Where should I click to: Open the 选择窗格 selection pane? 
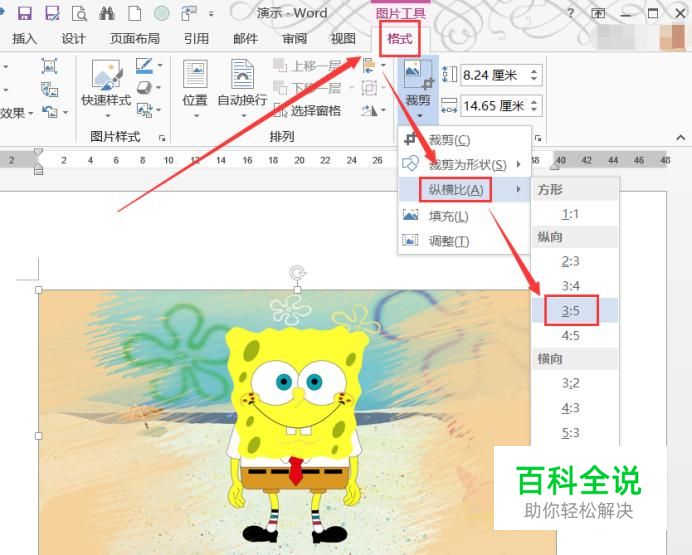tap(308, 110)
